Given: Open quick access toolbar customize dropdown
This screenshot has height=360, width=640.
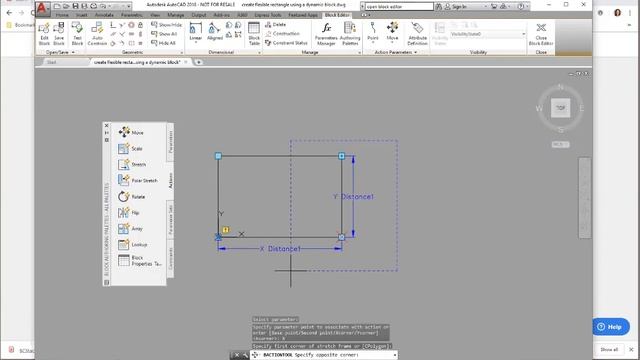Looking at the screenshot, I should point(129,6).
